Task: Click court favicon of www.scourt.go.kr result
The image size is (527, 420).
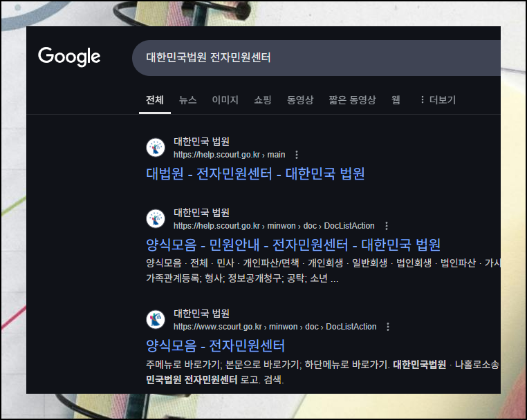Action: click(x=156, y=319)
